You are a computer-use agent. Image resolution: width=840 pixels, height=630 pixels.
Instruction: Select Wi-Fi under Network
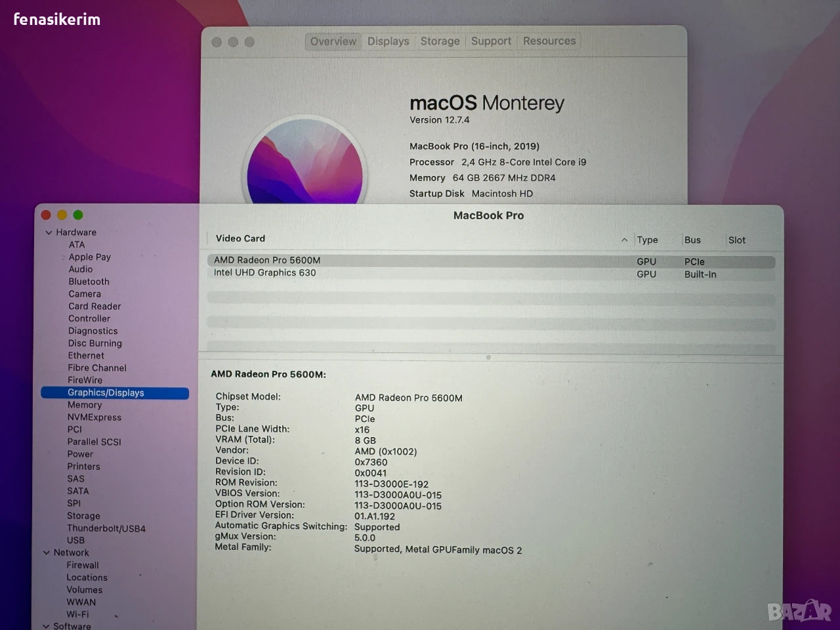click(77, 614)
